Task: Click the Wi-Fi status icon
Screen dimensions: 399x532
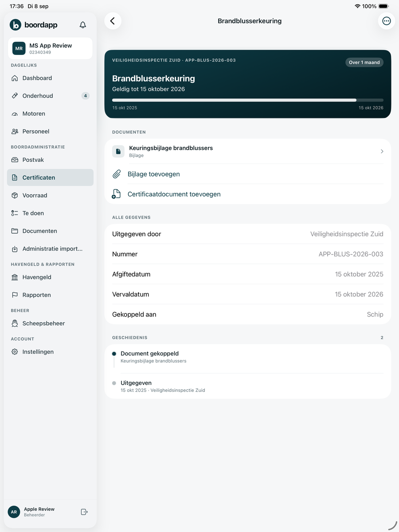Action: pyautogui.click(x=357, y=6)
